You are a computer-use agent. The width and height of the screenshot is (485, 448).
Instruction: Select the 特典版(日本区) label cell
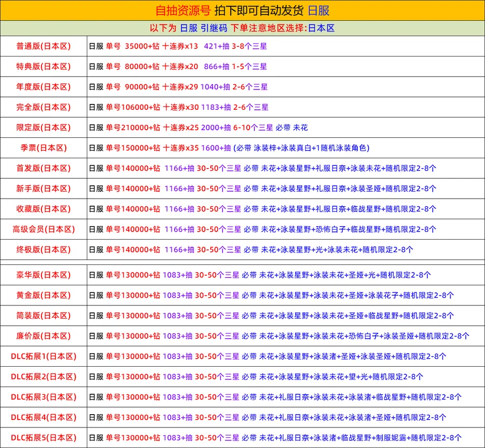point(43,67)
